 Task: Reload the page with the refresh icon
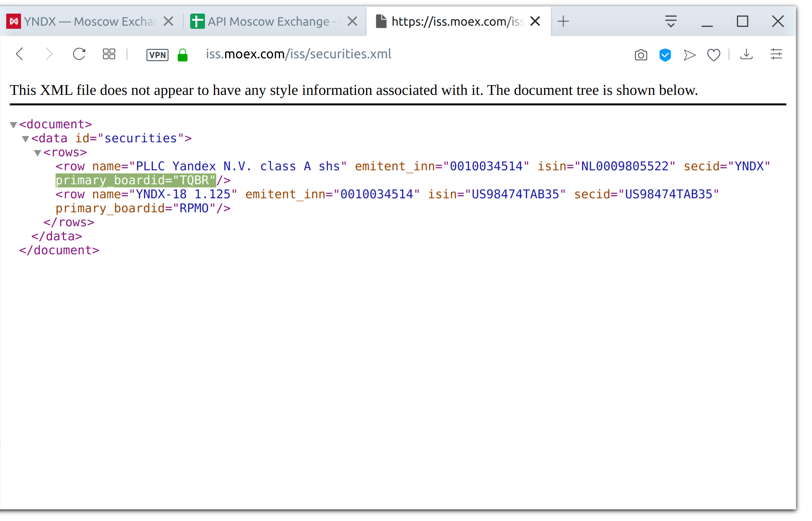click(x=79, y=54)
